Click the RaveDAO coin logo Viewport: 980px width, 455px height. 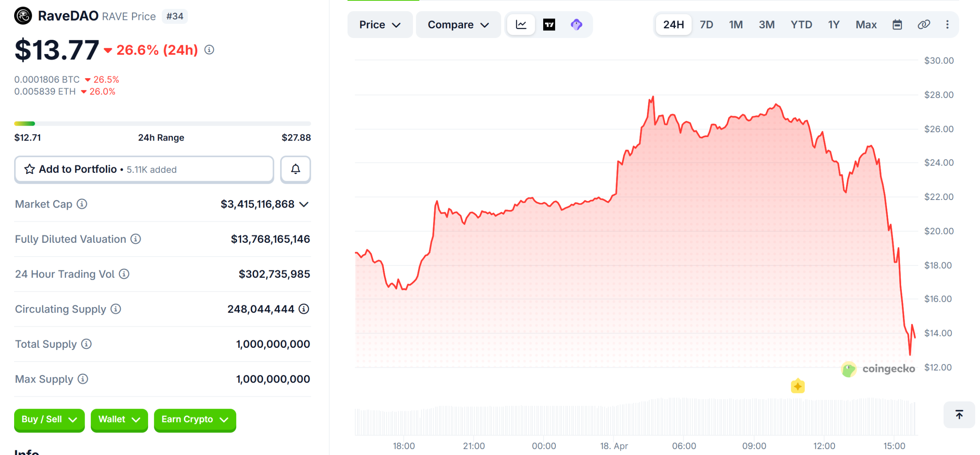23,16
